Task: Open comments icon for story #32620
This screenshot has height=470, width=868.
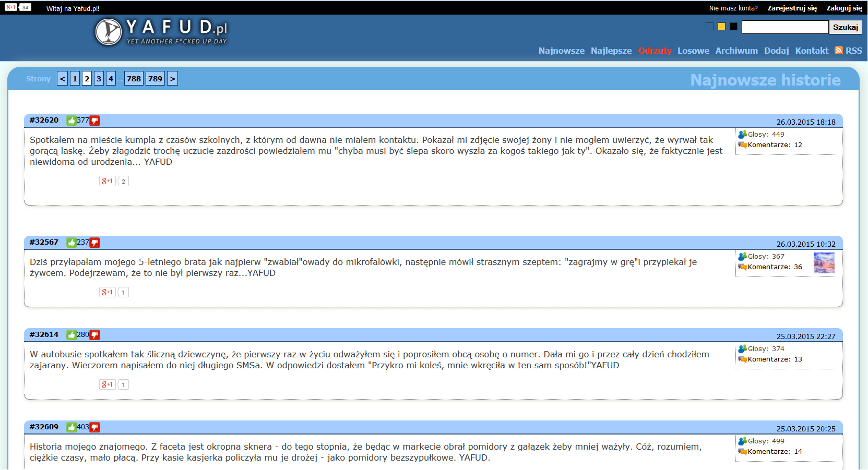Action: (x=742, y=145)
